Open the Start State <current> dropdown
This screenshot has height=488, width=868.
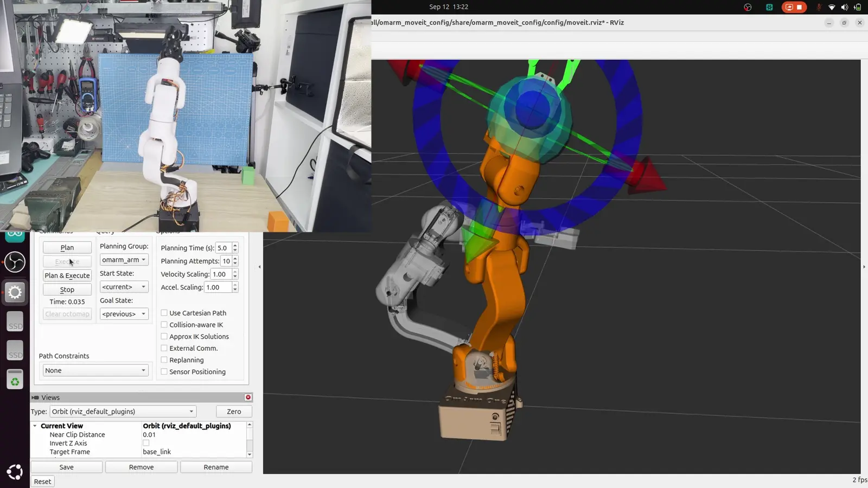[124, 287]
